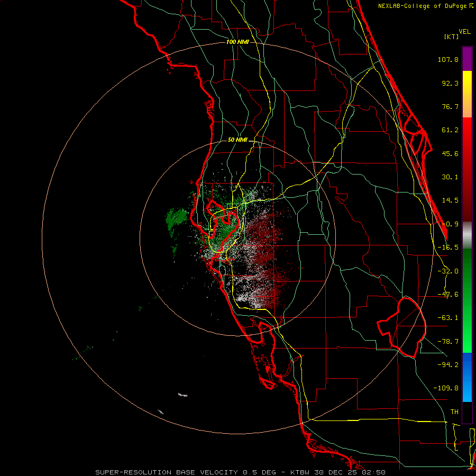Click the 45.6 velocity scale value
Viewport: 476px width, 476px height.
(x=450, y=153)
